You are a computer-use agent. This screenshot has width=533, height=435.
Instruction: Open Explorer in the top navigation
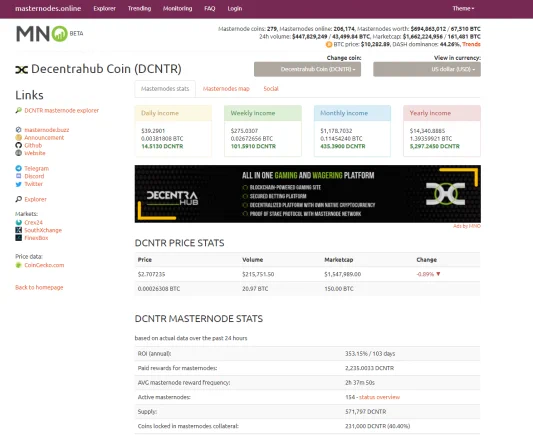click(104, 8)
